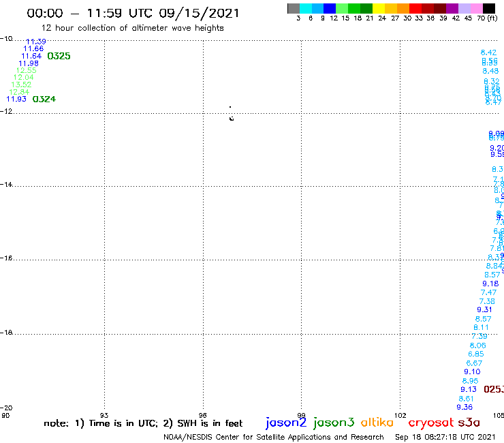504x443 pixels.
Task: Click wave height value 9.18
Action: [490, 284]
